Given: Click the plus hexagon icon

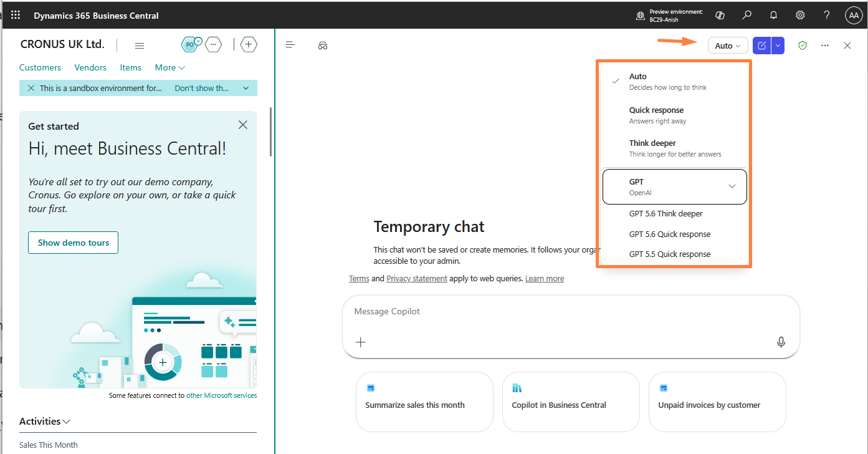Looking at the screenshot, I should (249, 44).
